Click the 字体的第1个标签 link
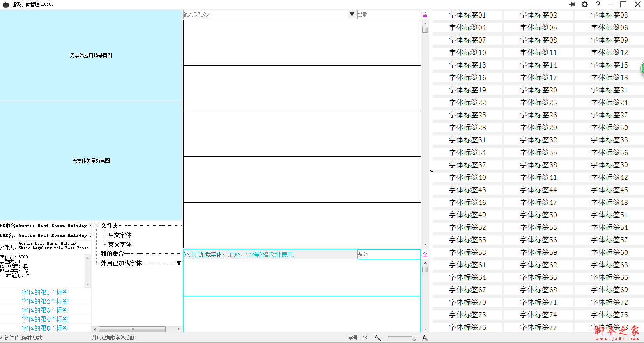This screenshot has width=644, height=343. click(45, 292)
